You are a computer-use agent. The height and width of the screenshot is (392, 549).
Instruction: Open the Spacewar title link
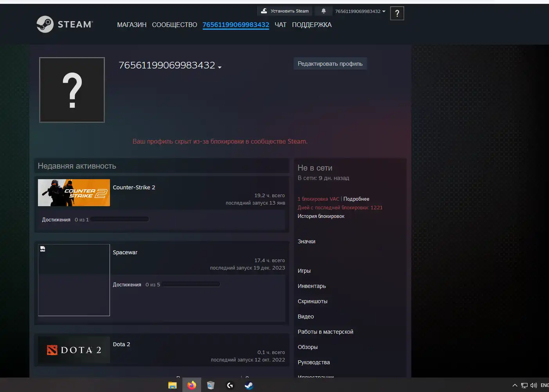(125, 252)
